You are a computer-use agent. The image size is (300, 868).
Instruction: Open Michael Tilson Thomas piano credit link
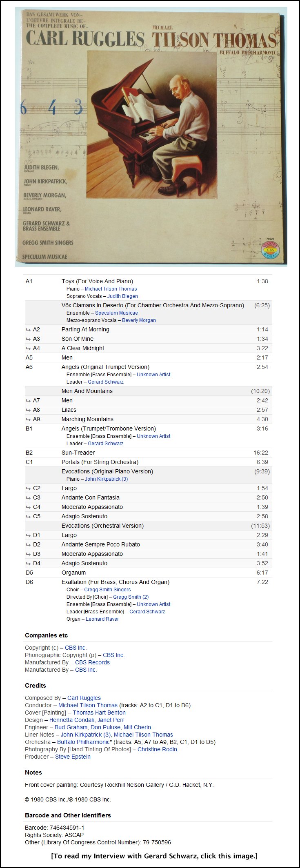[x=111, y=289]
